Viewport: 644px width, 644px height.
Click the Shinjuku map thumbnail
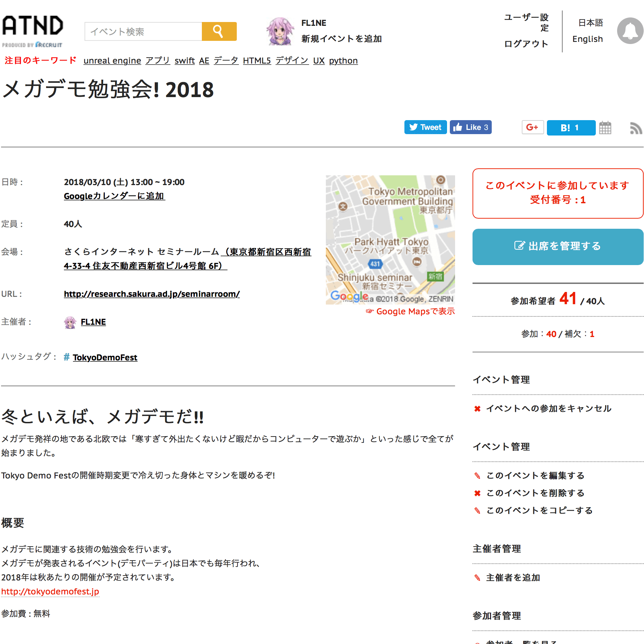point(390,240)
